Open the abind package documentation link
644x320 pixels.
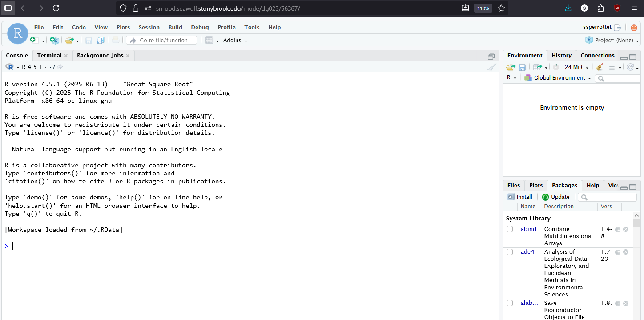(x=528, y=229)
